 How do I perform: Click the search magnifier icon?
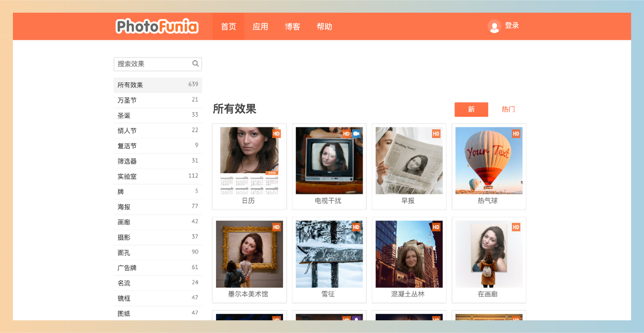[x=195, y=63]
